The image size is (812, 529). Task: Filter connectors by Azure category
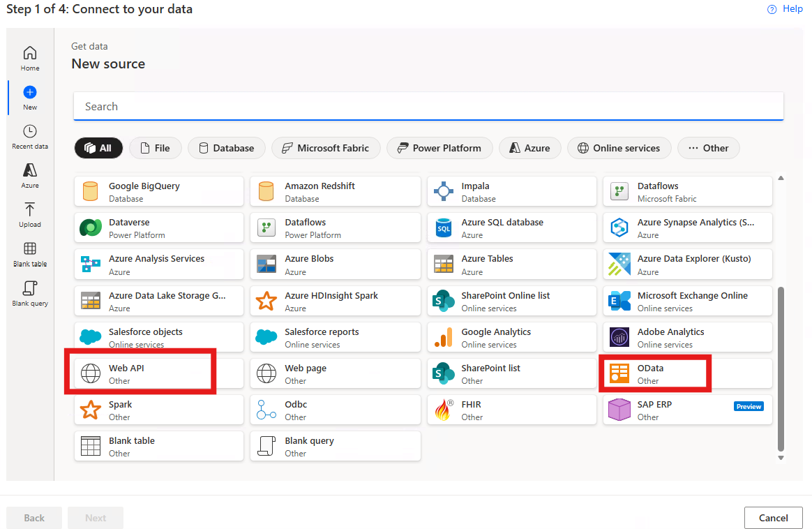click(x=529, y=148)
